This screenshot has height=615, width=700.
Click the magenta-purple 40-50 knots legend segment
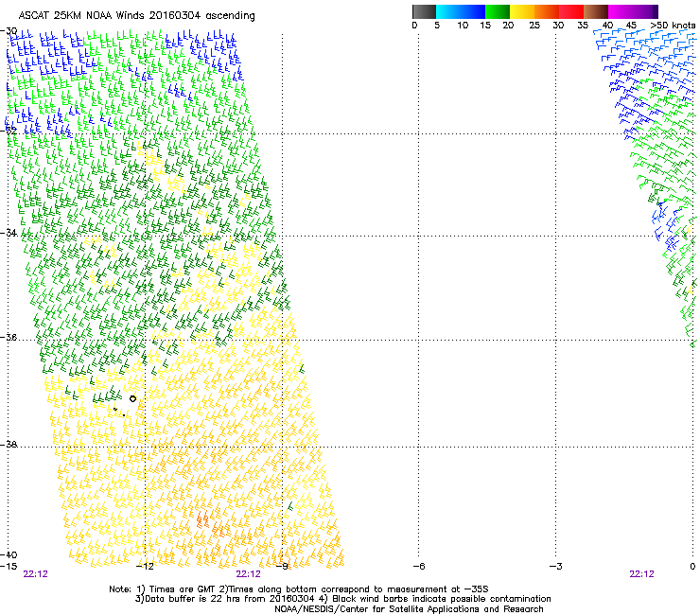tap(633, 11)
